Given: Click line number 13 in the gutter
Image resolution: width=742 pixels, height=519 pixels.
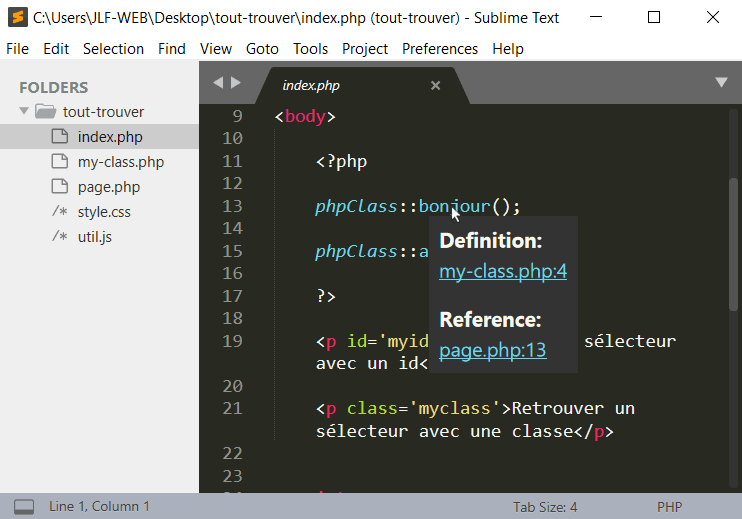Looking at the screenshot, I should click(x=232, y=206).
